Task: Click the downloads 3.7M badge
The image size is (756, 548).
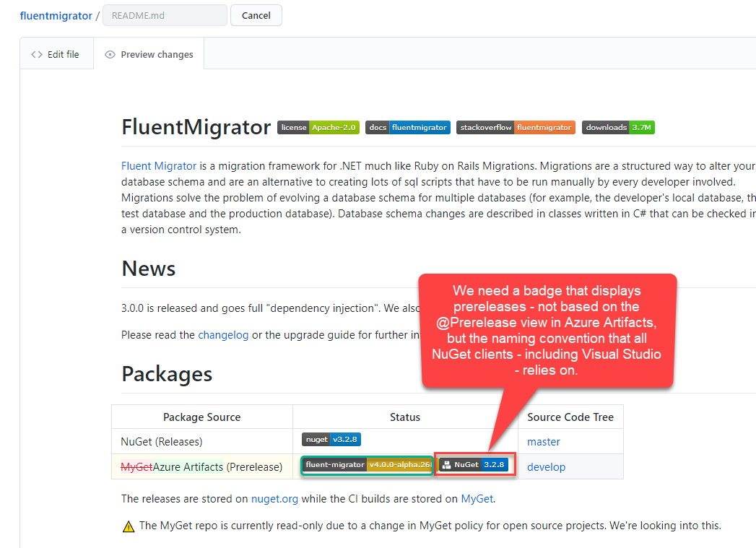Action: coord(618,127)
